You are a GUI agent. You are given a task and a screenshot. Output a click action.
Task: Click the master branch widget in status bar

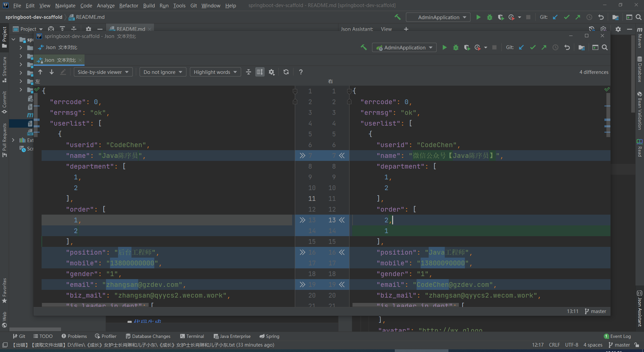(619, 345)
